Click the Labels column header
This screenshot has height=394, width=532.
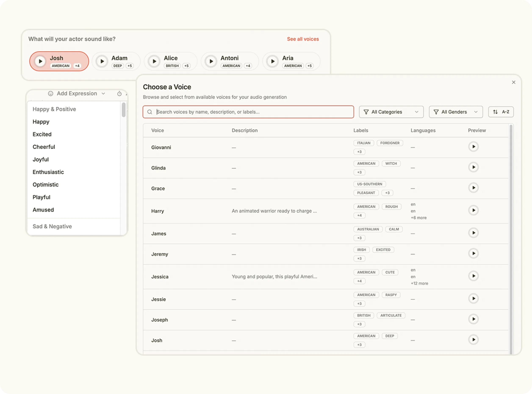pos(360,130)
